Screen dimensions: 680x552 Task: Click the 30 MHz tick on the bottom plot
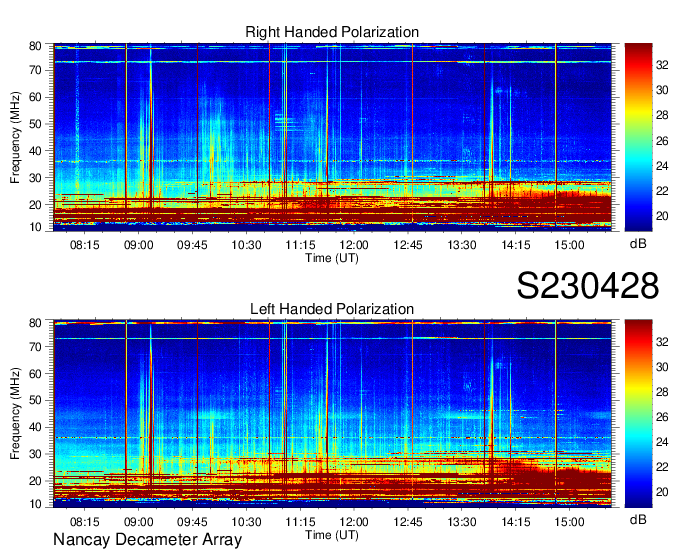point(36,454)
